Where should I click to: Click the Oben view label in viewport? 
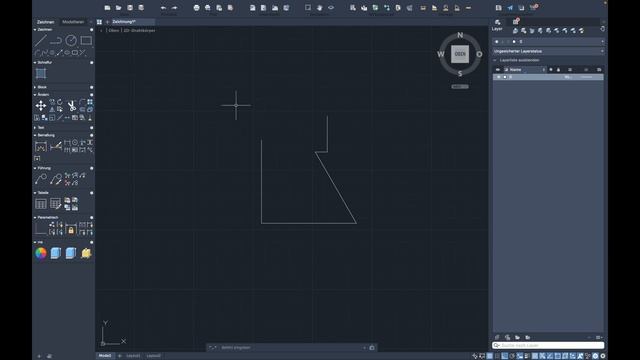(x=114, y=31)
